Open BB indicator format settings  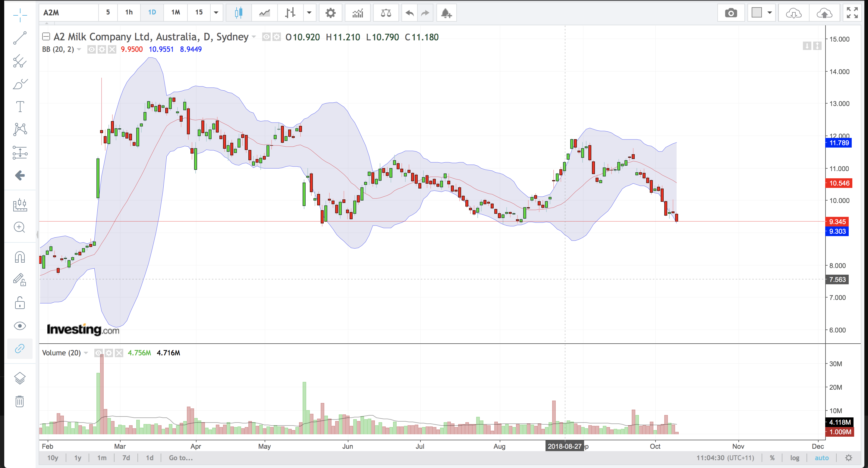tap(102, 49)
